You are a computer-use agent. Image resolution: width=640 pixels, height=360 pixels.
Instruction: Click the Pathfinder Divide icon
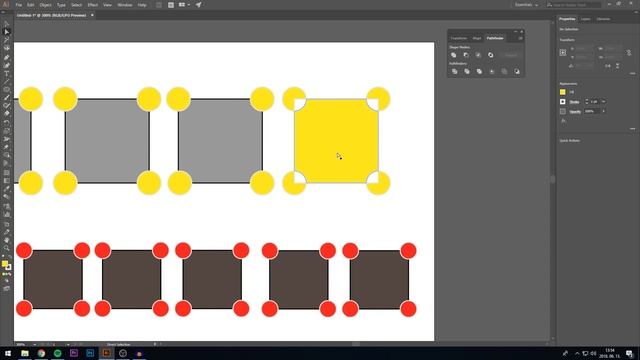(454, 71)
